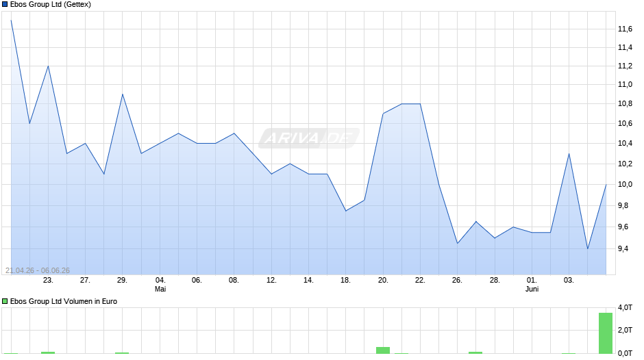Click the 'Juni' month label
Viewport: 644px width, 360px height.
[532, 289]
